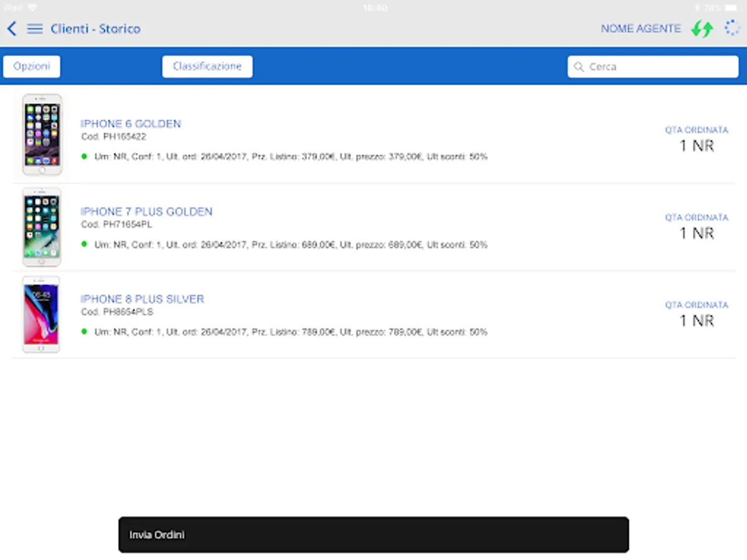Image resolution: width=747 pixels, height=560 pixels.
Task: Open the Opzioni button
Action: [32, 67]
